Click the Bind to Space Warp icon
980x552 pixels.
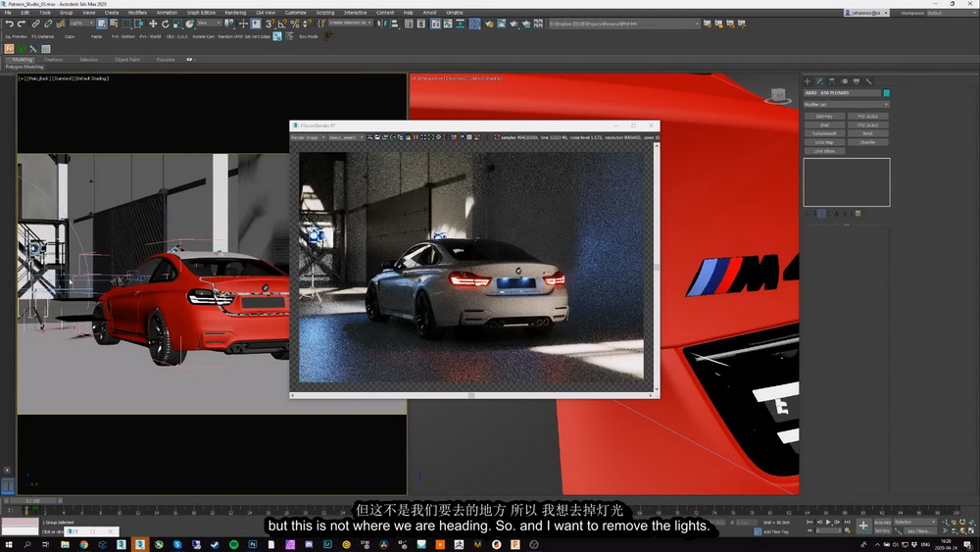point(61,24)
